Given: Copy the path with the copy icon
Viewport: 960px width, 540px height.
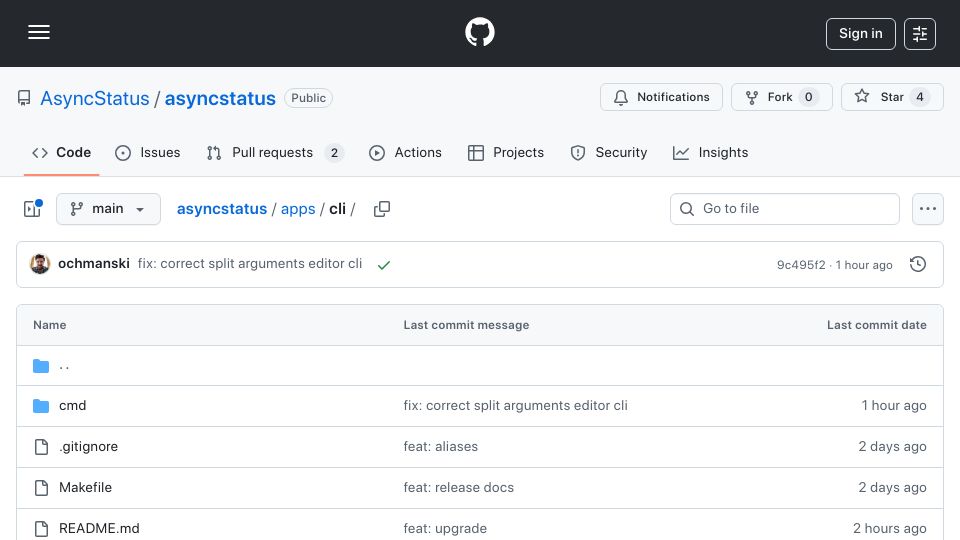Looking at the screenshot, I should [381, 209].
